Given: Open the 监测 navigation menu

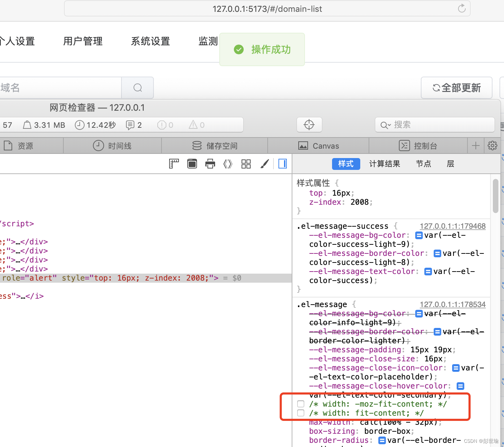Looking at the screenshot, I should tap(208, 41).
